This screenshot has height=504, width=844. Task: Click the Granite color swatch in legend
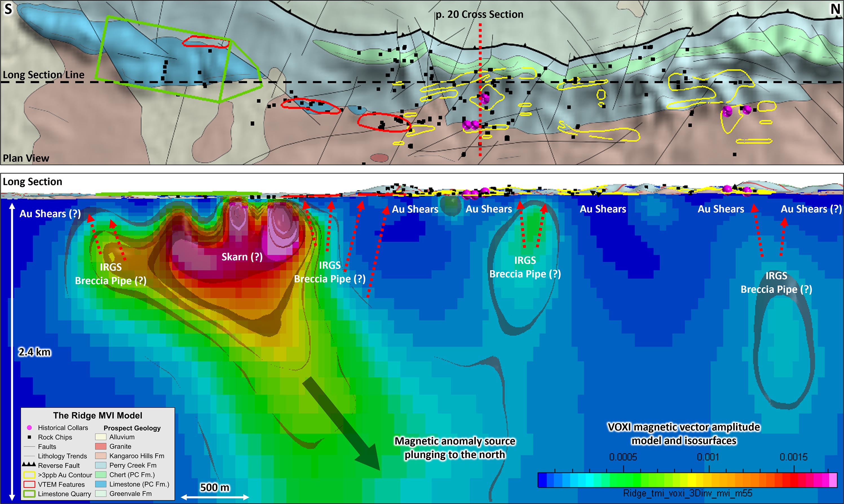(x=101, y=446)
